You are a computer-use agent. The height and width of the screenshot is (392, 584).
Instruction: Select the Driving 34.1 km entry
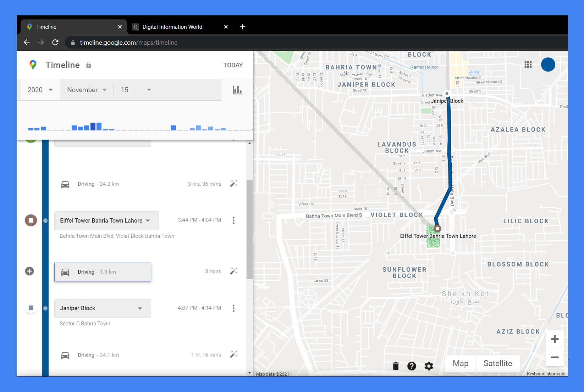coord(98,355)
